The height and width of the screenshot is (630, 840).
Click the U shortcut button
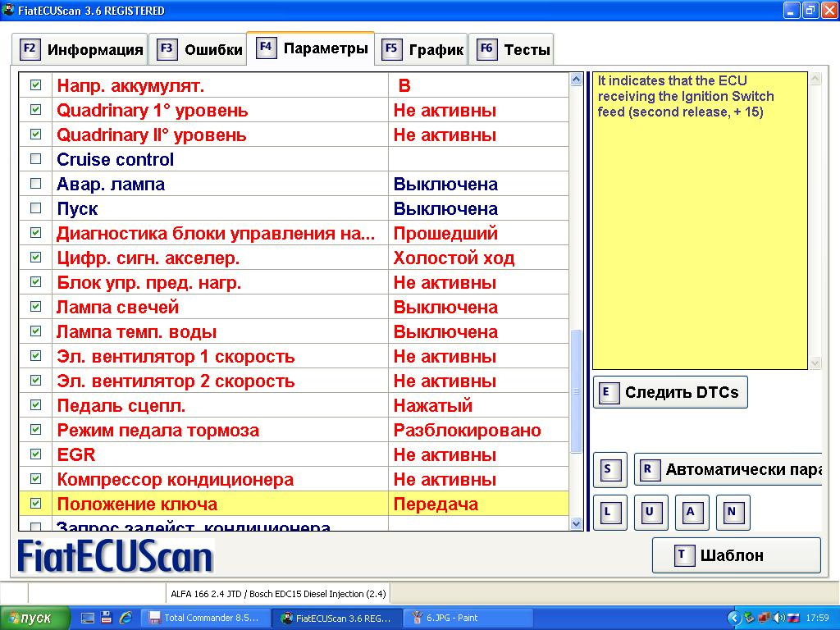tap(651, 512)
